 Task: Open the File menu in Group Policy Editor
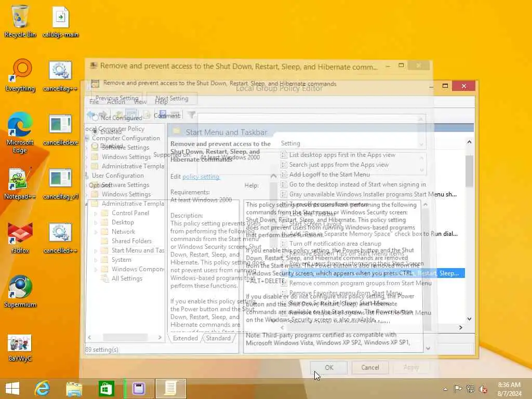94,102
